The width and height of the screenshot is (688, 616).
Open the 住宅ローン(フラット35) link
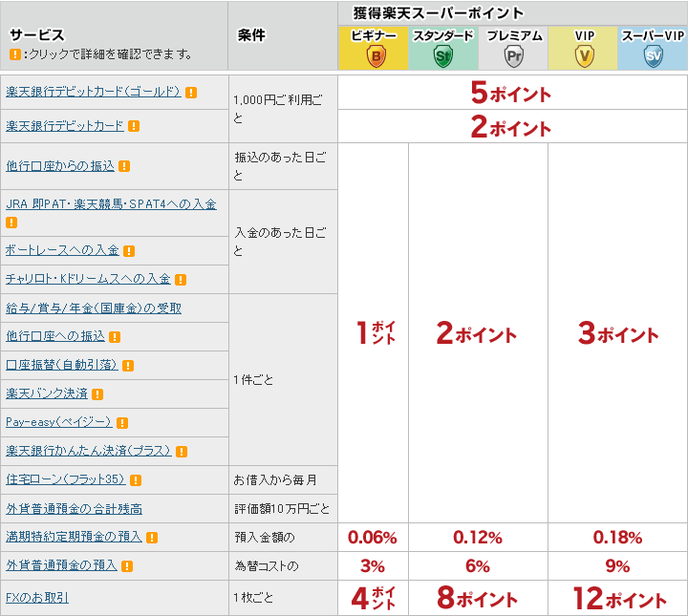click(66, 479)
